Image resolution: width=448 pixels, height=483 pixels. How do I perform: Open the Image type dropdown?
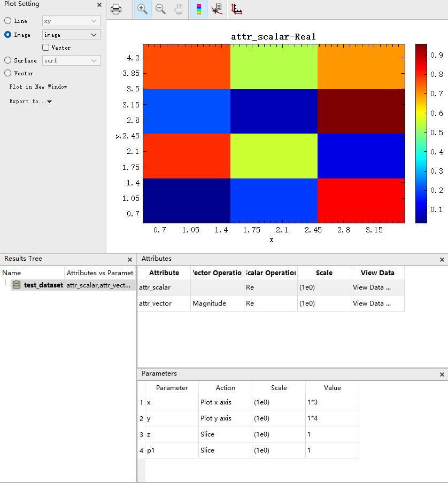[x=72, y=35]
